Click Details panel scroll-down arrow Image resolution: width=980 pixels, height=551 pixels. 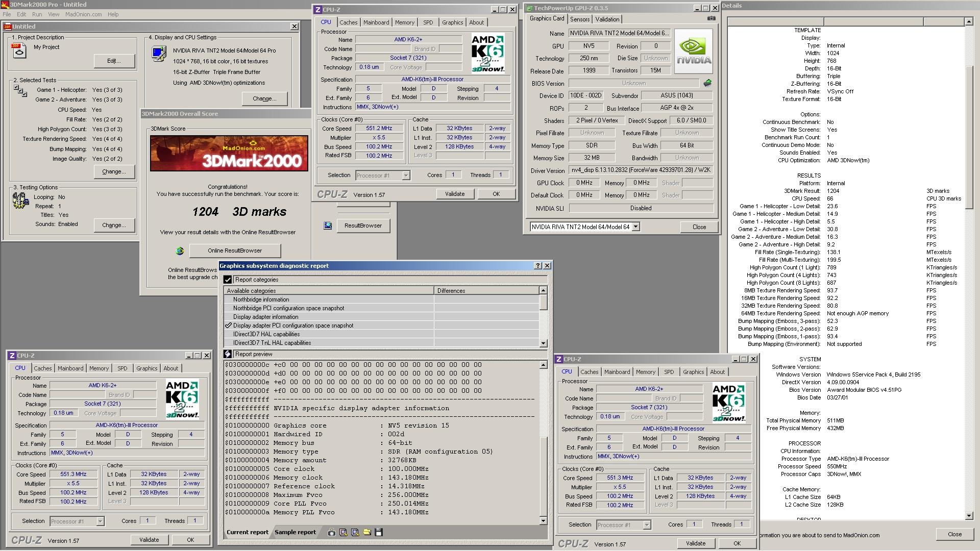pyautogui.click(x=969, y=516)
